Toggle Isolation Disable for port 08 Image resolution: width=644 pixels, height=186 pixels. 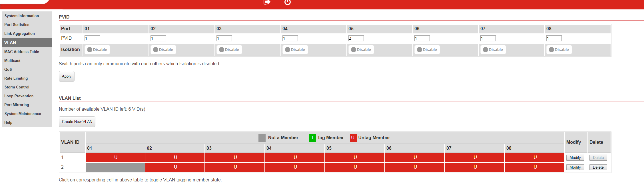(559, 50)
